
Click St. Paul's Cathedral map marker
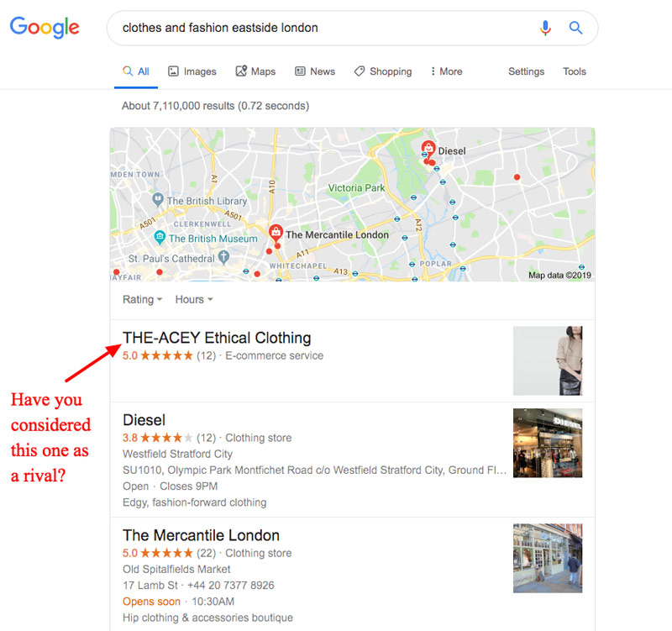223,258
